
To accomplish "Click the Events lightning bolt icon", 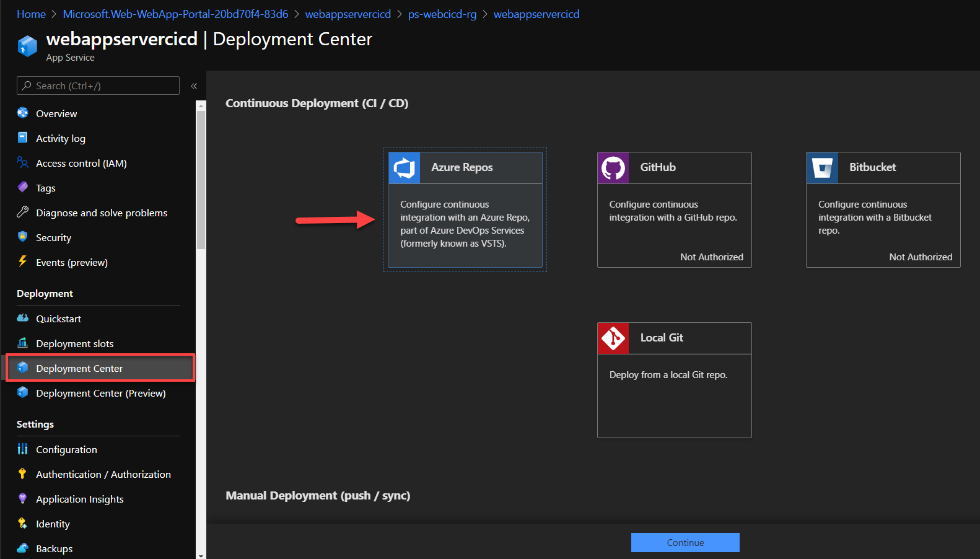I will [x=23, y=262].
